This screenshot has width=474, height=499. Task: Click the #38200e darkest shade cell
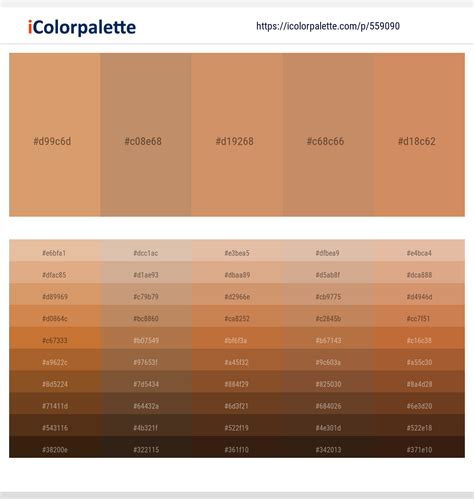pos(55,447)
